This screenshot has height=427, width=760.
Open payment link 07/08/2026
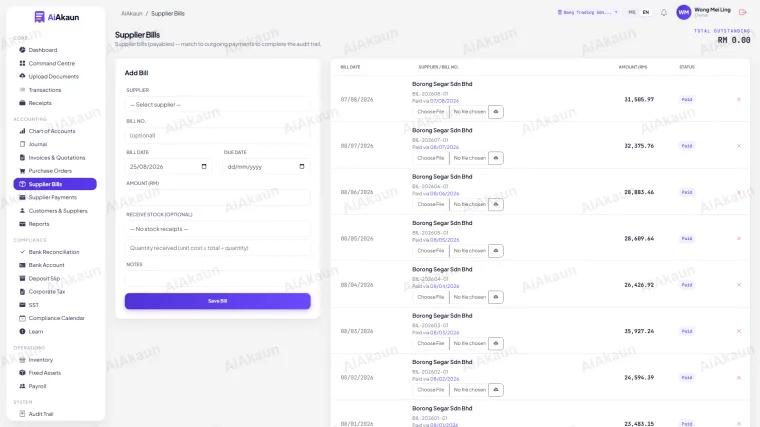pos(444,101)
